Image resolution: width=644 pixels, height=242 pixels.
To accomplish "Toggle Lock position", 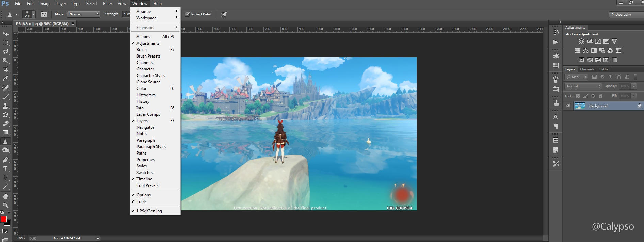I will 593,96.
